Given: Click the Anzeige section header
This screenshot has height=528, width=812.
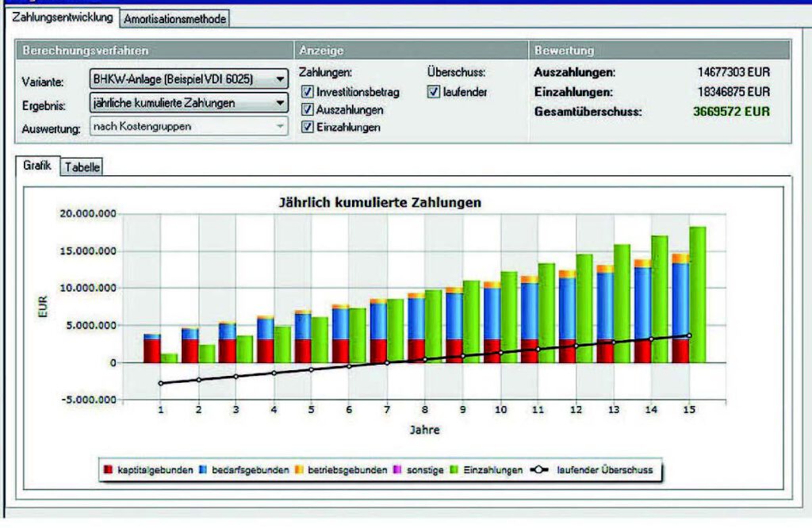Looking at the screenshot, I should coord(321,50).
